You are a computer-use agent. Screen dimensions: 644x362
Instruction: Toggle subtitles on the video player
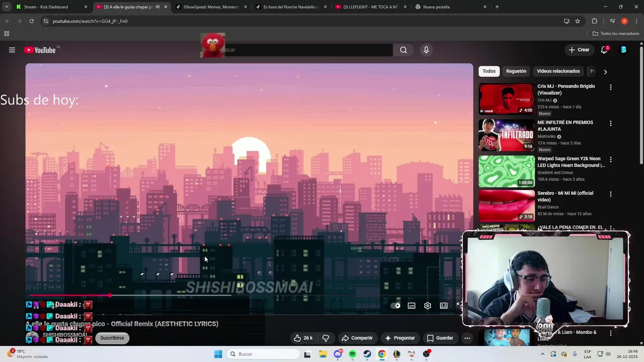412,306
